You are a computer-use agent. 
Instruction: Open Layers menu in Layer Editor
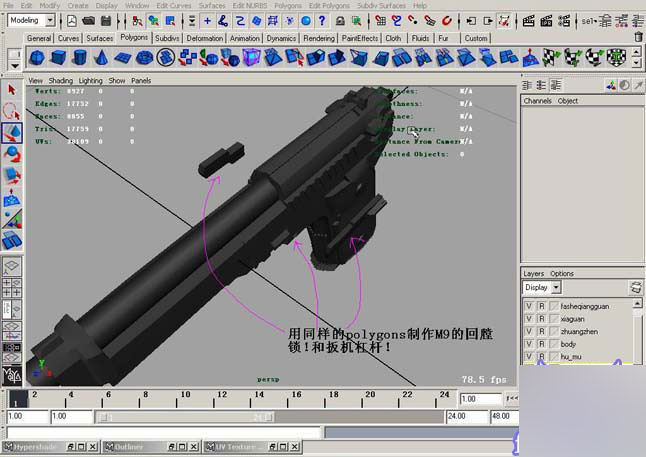(534, 274)
